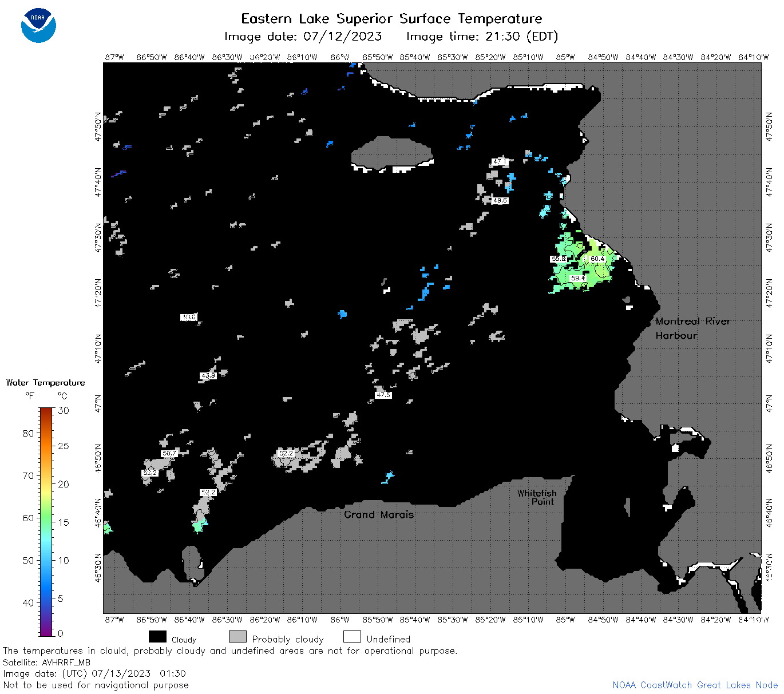This screenshot has width=784, height=694.
Task: Click the 86°30'W label on bottom axis
Action: click(227, 620)
